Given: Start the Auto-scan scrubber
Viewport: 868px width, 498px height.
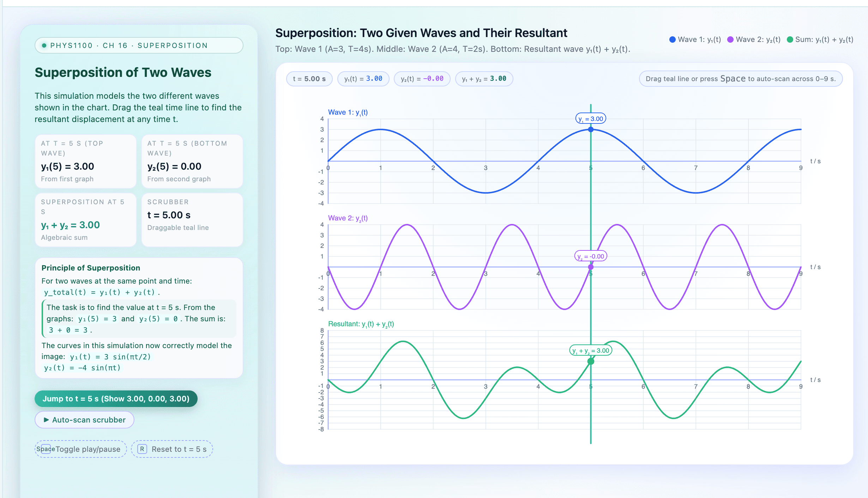Looking at the screenshot, I should point(84,420).
